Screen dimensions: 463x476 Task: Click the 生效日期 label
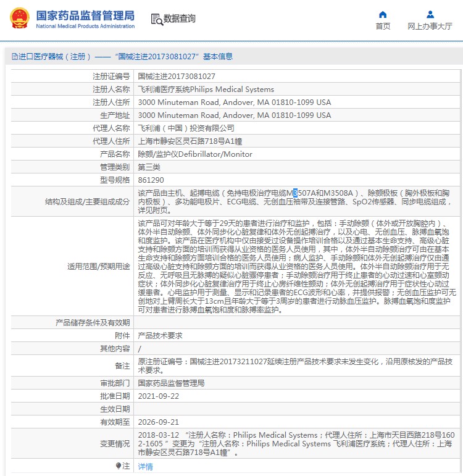click(x=115, y=409)
